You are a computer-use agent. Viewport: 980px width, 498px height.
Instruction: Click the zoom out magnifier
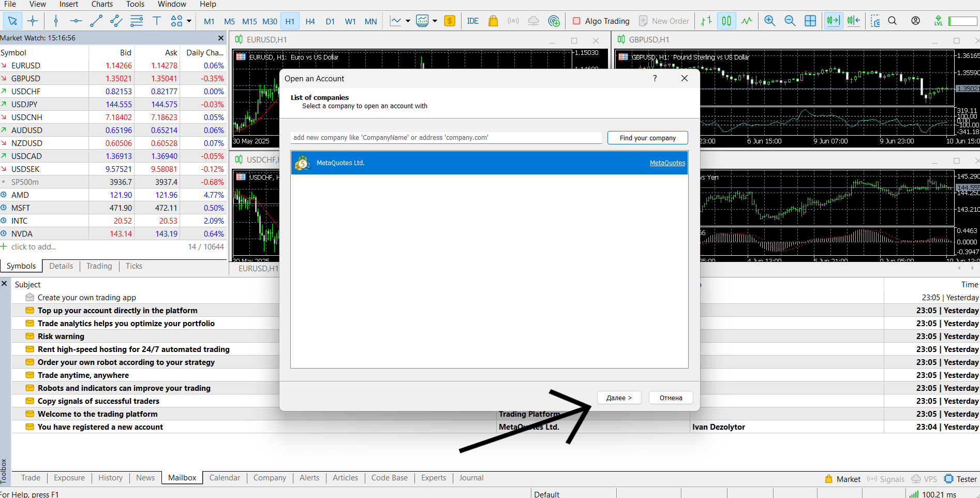pos(790,21)
